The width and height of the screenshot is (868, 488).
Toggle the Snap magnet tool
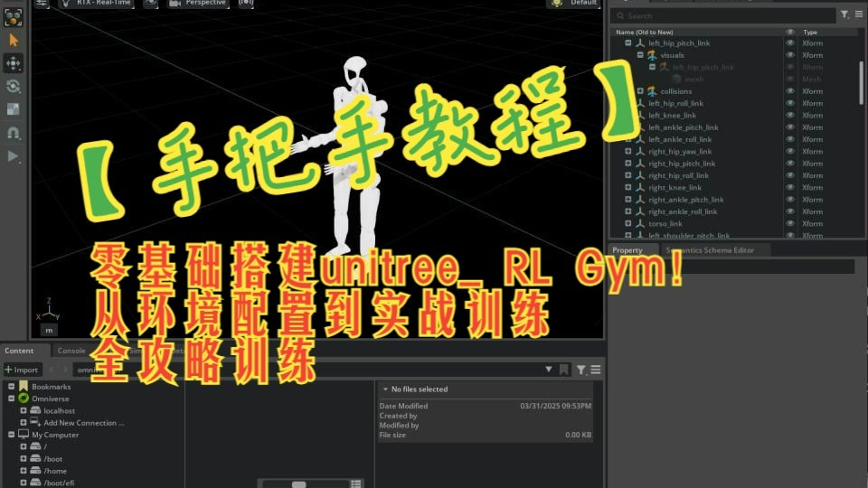(x=13, y=133)
